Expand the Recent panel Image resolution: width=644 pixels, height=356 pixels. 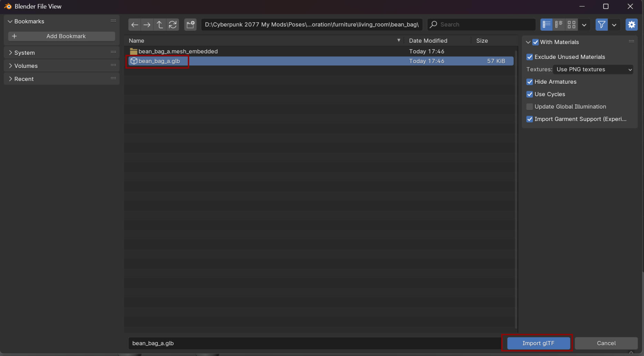(x=24, y=79)
